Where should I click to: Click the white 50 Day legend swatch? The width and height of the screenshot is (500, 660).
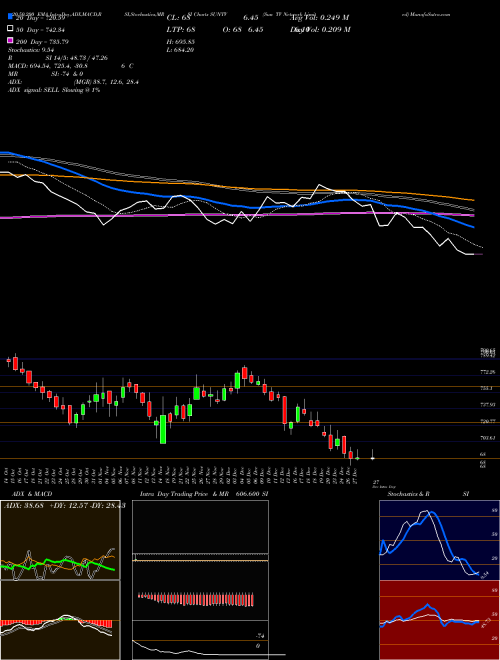point(10,29)
